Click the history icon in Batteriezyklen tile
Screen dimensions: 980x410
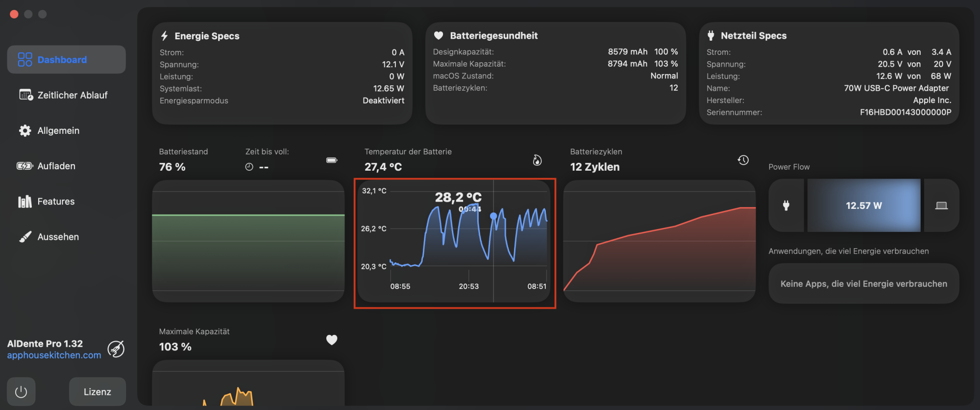(743, 160)
